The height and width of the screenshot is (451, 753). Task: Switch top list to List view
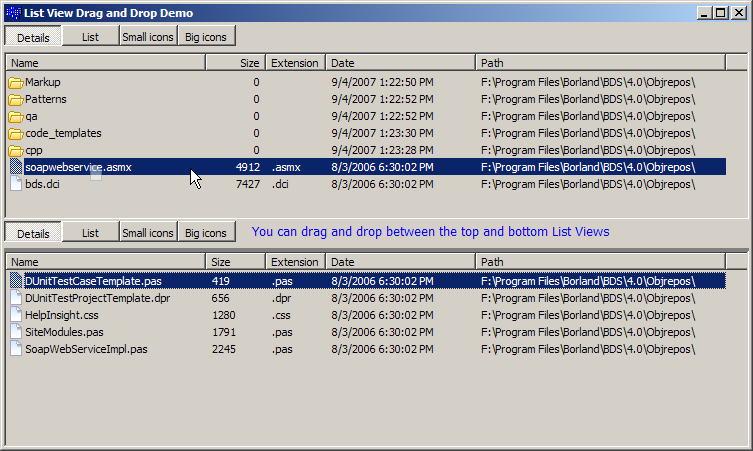coord(90,37)
